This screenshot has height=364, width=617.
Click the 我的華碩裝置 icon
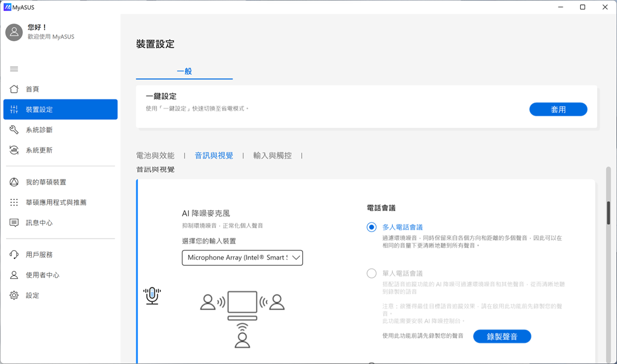(14, 183)
